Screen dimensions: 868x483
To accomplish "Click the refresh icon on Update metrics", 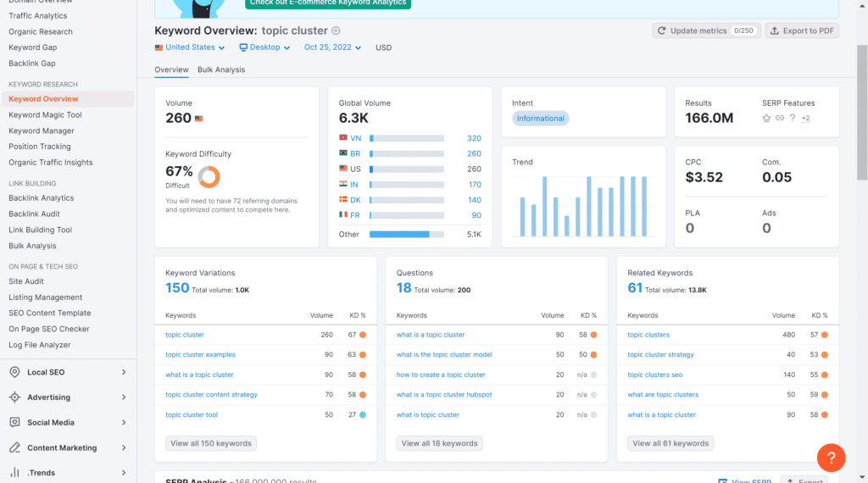I will coord(661,31).
